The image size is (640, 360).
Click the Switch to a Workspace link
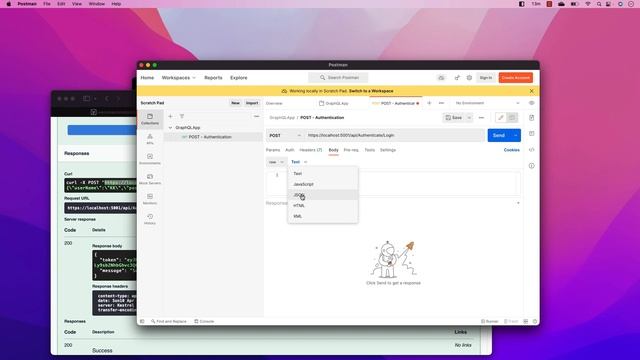point(371,91)
